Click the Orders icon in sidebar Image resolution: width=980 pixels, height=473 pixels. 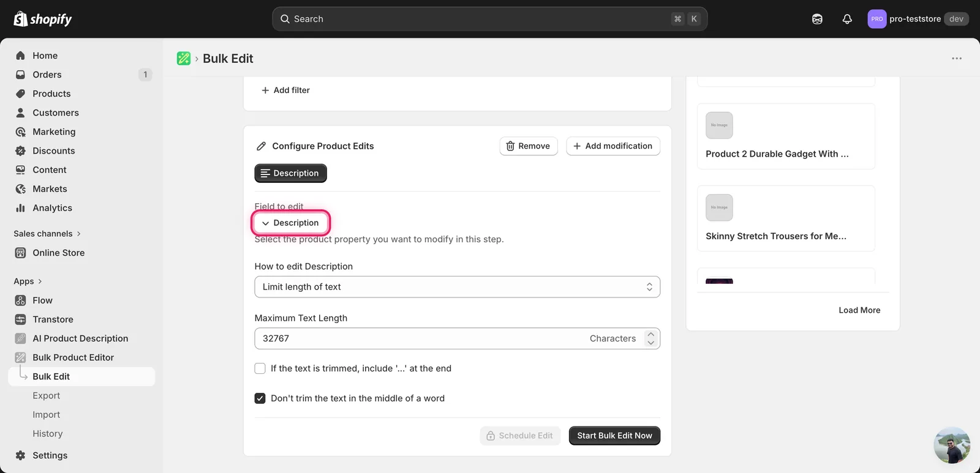click(20, 75)
